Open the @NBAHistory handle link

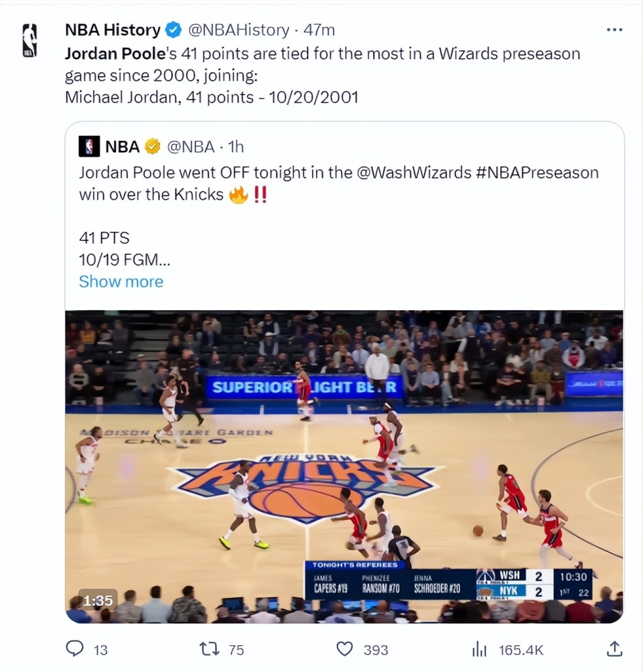(x=238, y=30)
